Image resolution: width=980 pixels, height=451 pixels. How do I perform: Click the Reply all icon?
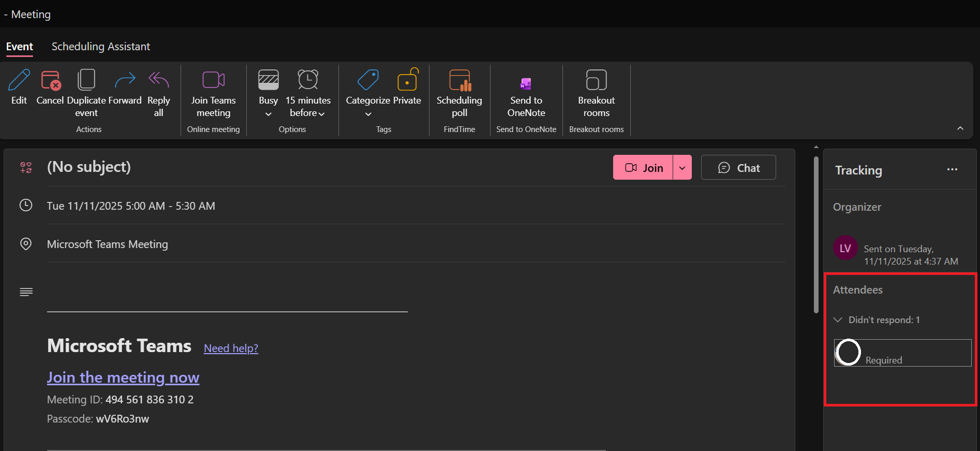tap(158, 80)
